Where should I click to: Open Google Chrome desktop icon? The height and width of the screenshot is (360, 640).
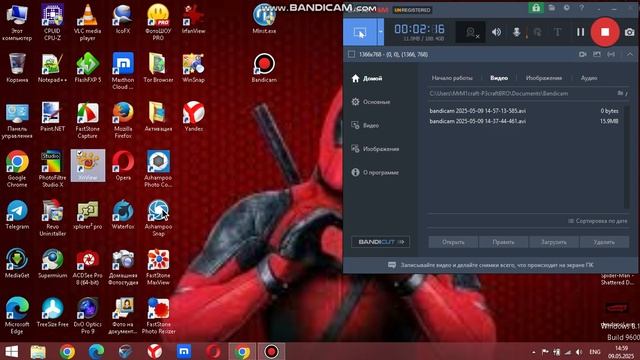pos(17,169)
